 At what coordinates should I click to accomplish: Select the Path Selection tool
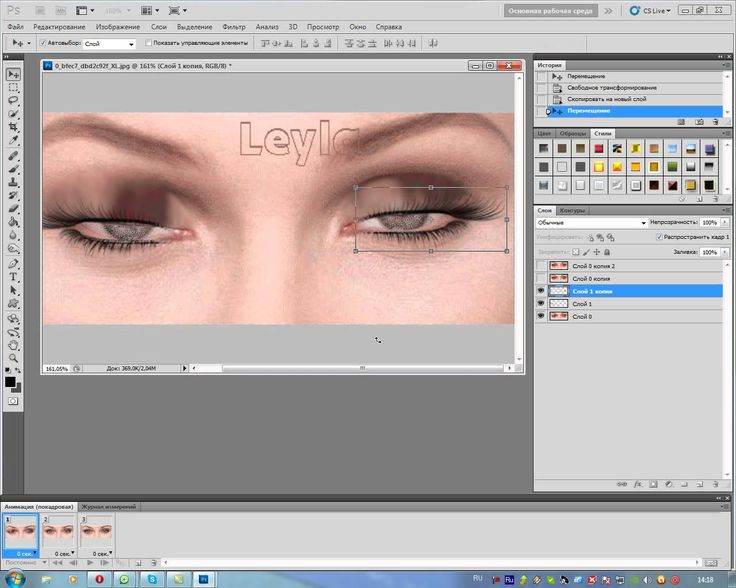click(13, 290)
